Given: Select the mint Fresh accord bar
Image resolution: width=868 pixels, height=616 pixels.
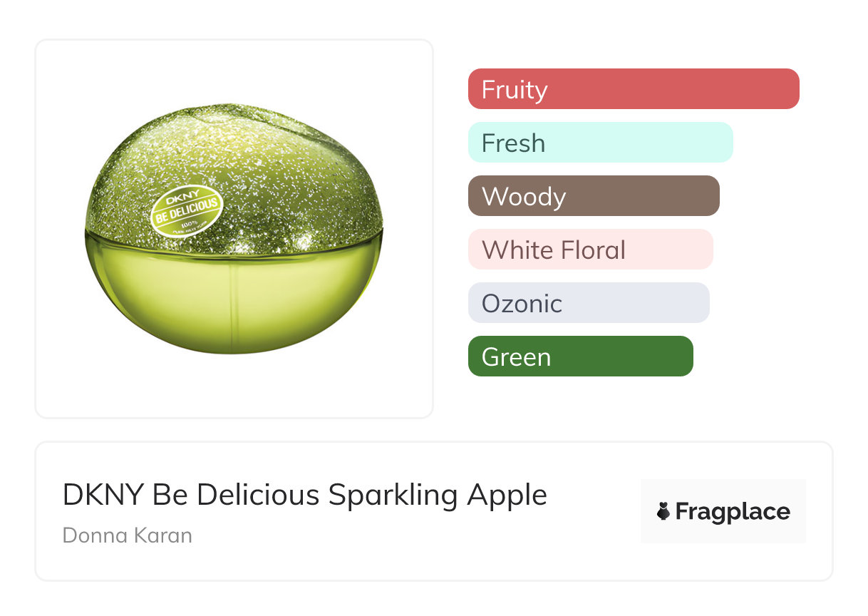Looking at the screenshot, I should click(x=600, y=143).
